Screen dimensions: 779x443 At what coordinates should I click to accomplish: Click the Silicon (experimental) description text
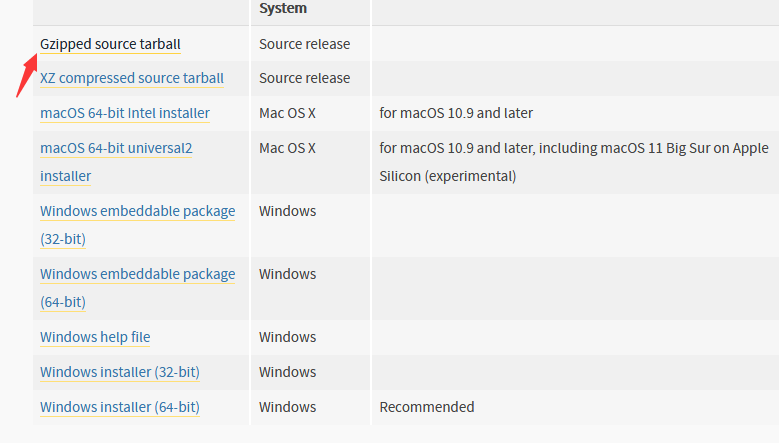click(x=448, y=176)
